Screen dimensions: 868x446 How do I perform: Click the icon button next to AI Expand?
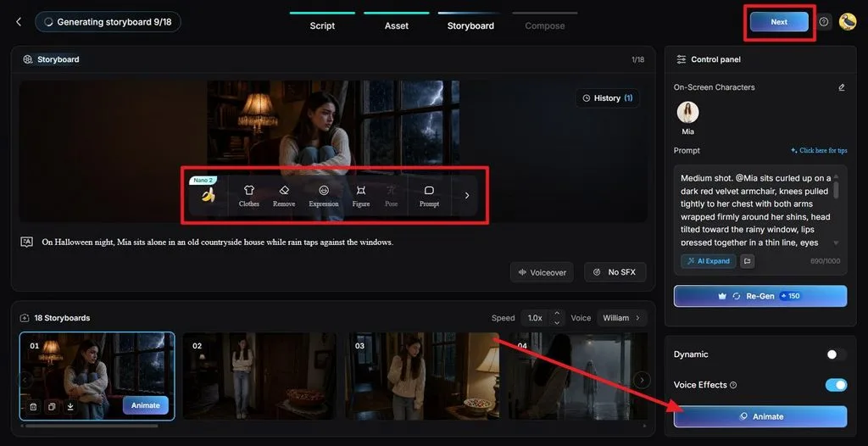coord(748,261)
